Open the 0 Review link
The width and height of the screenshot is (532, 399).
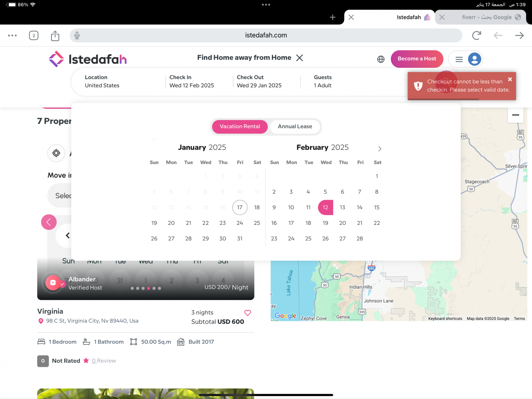point(104,361)
